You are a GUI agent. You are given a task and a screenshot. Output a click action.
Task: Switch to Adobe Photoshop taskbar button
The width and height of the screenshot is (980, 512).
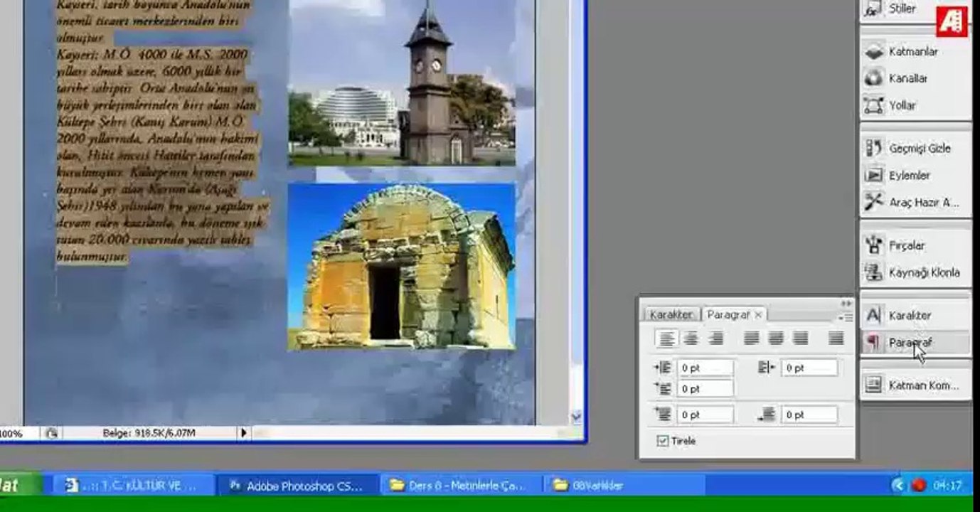click(x=297, y=486)
